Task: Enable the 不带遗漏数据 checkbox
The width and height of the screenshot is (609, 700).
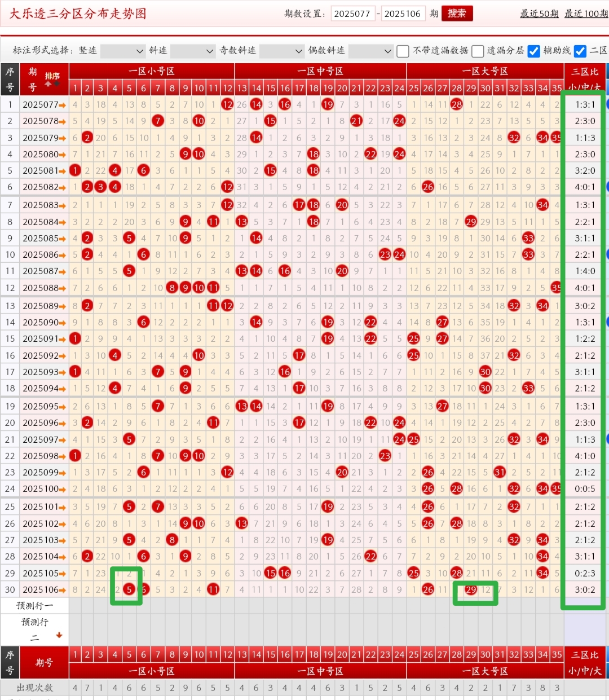Action: 403,51
